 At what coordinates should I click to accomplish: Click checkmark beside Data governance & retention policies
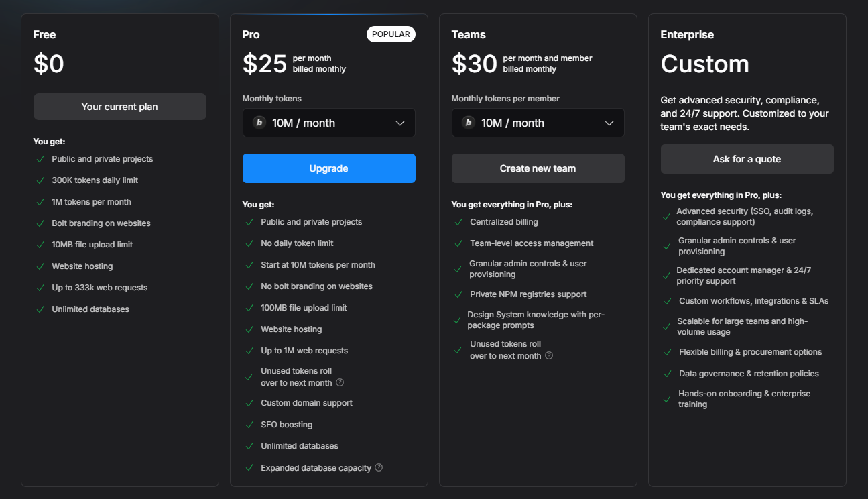coord(667,374)
